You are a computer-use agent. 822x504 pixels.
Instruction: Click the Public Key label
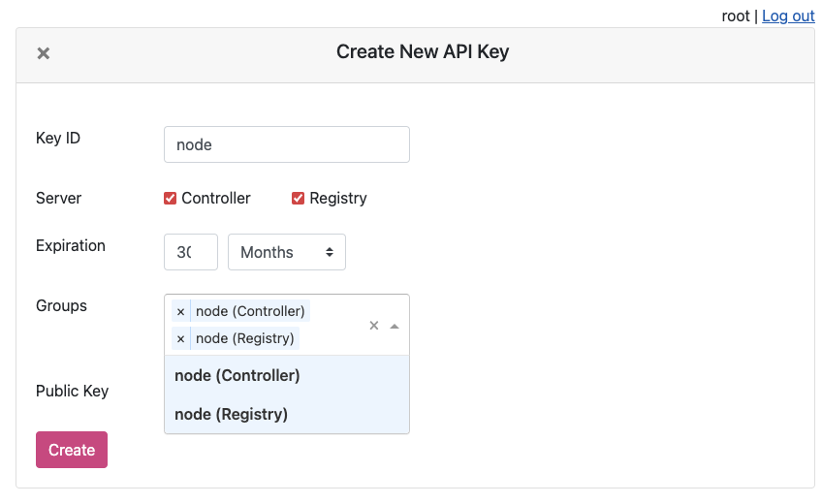coord(72,391)
